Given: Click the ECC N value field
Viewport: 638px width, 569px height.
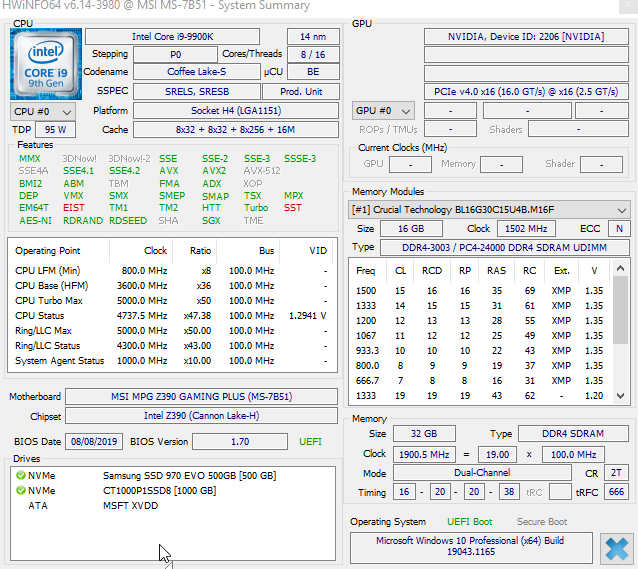Looking at the screenshot, I should pos(619,229).
